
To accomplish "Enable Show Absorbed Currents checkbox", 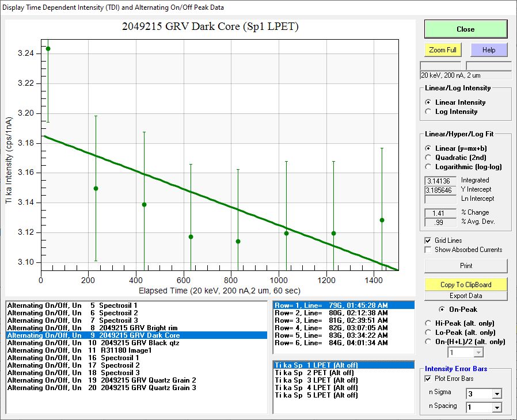I will coord(428,250).
